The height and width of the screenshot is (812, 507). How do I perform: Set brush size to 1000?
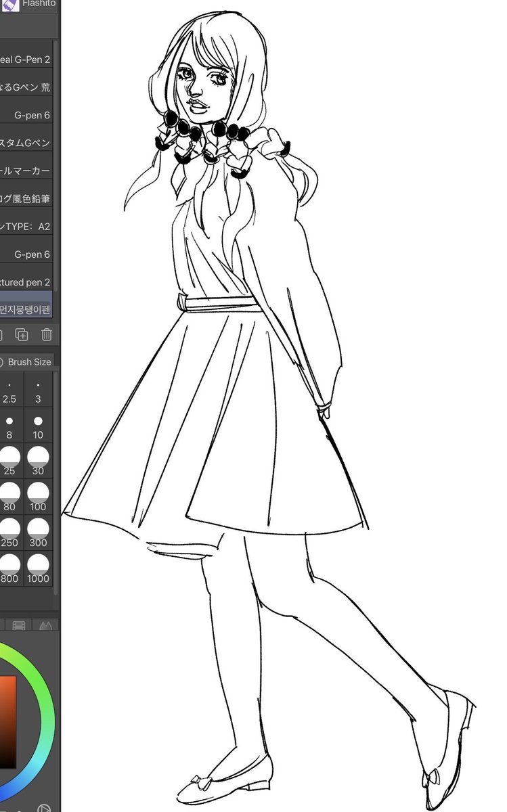[38, 569]
